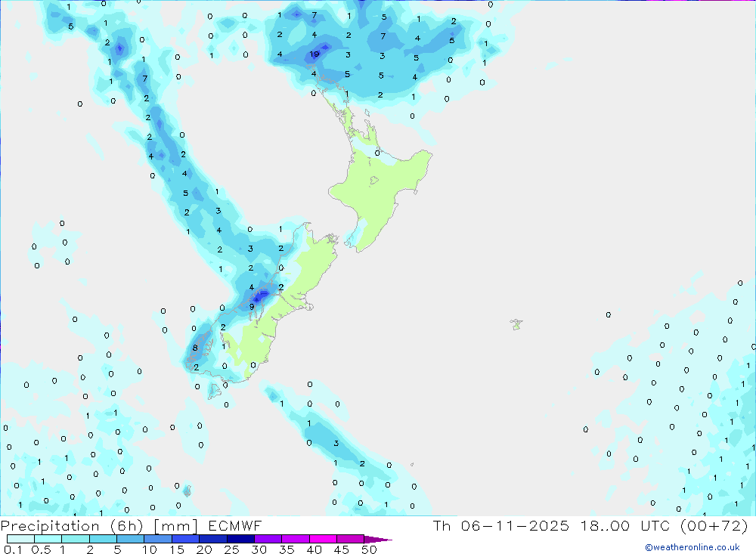Click the 1–2 mm legend color box
Screen dimensions: 756x554
point(75,539)
